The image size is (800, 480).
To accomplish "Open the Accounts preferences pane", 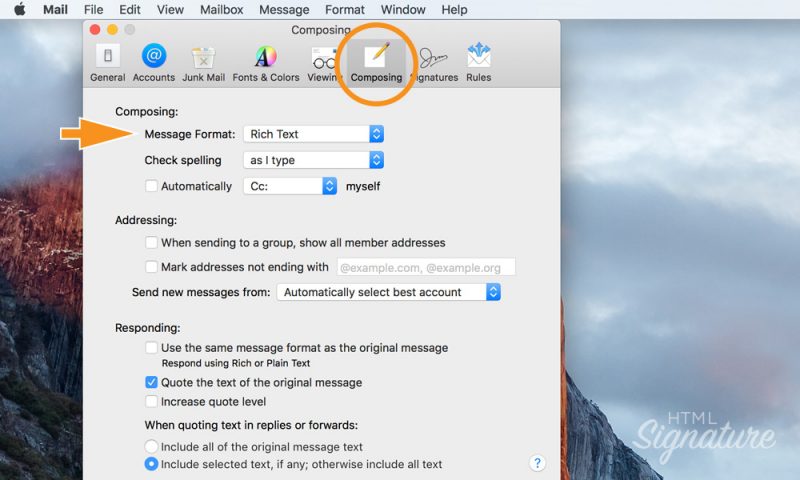I will pyautogui.click(x=154, y=63).
